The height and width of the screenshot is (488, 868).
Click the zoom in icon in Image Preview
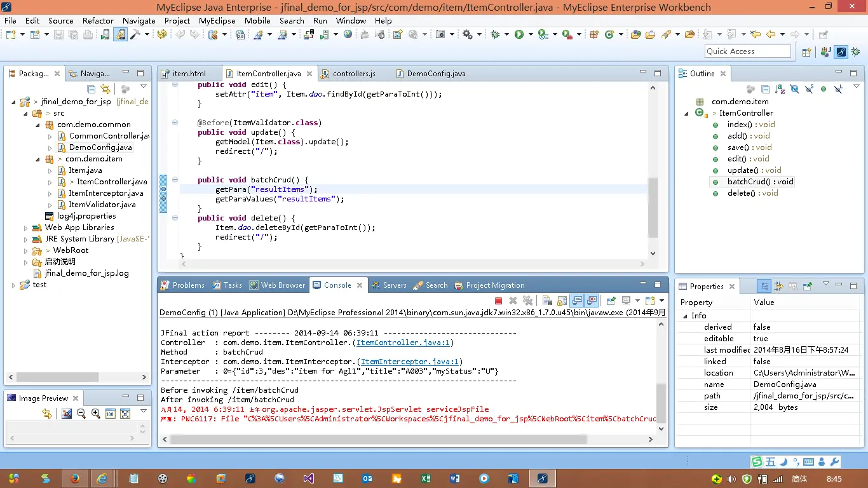pos(96,414)
